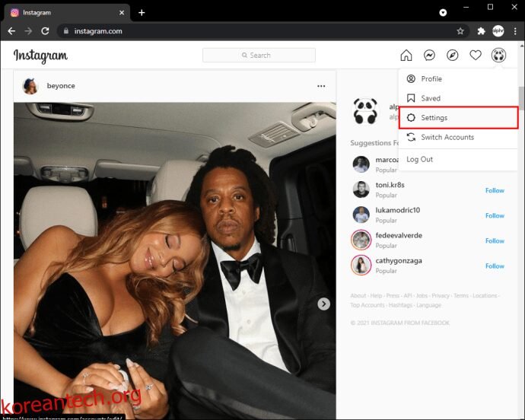Click lukamodric10 avatar thumbnail
The height and width of the screenshot is (420, 525).
[x=361, y=215]
